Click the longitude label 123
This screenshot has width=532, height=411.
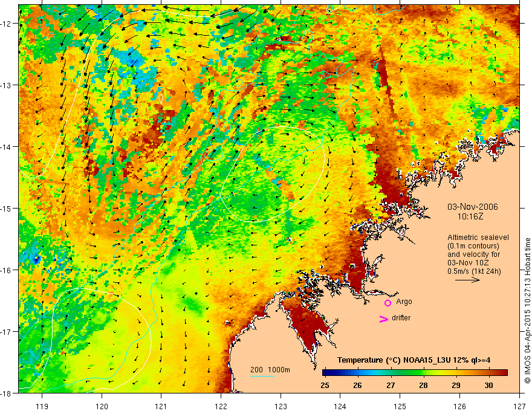[x=281, y=406]
